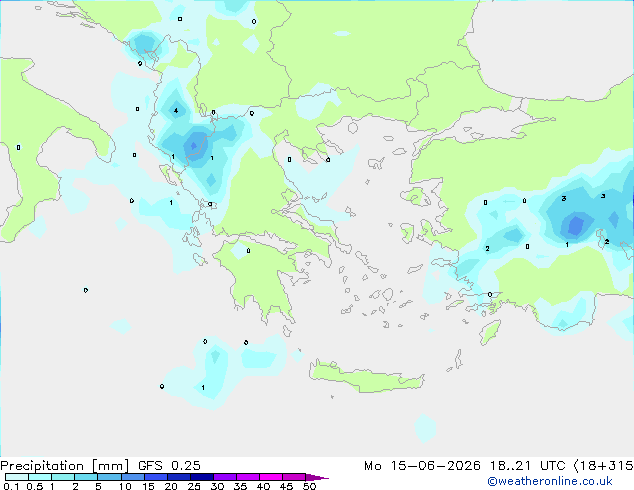Click the 2–5 mm legend swatch
634x490 pixels.
(86, 477)
